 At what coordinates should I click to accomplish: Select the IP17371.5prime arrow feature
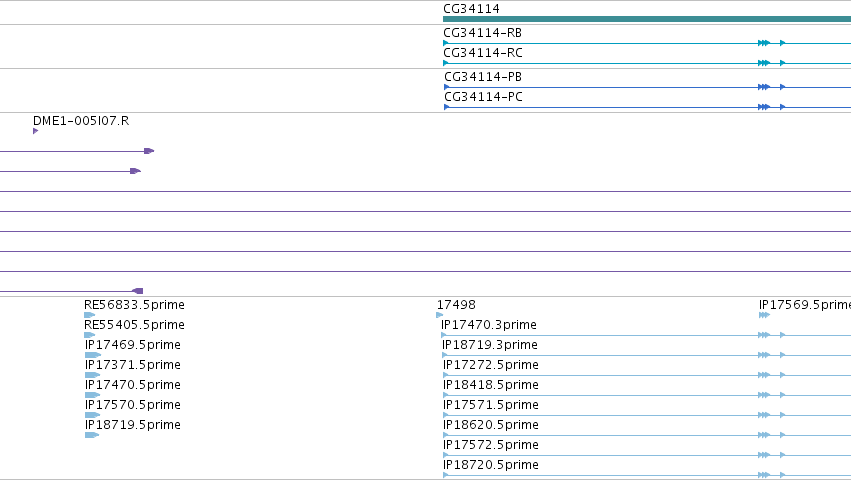point(92,375)
